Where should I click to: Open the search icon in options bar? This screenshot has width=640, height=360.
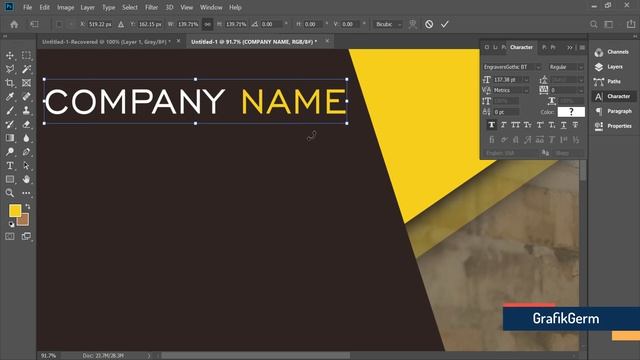click(x=594, y=24)
